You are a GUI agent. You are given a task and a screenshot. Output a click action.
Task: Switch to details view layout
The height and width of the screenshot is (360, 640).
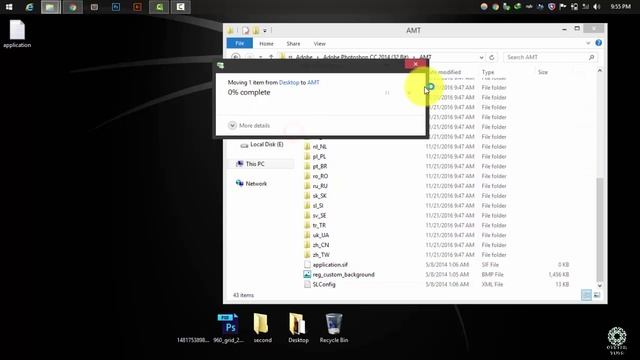pyautogui.click(x=586, y=295)
